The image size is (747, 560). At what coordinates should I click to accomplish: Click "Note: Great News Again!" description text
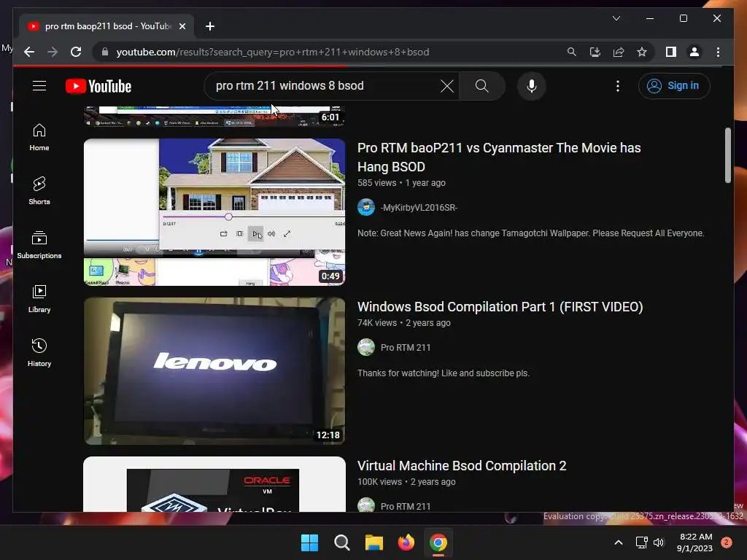tap(531, 233)
